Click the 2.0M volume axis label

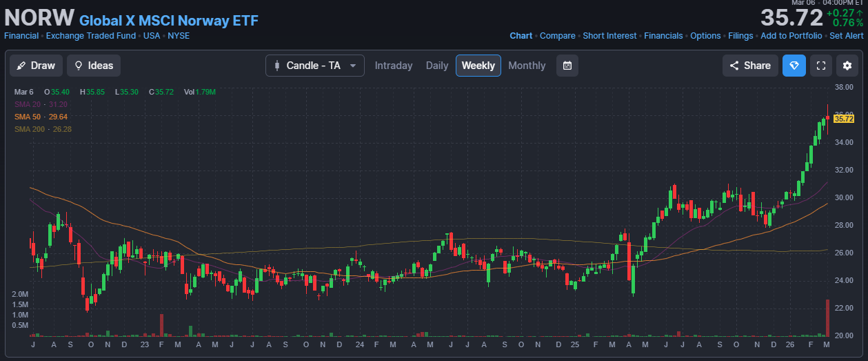(20, 294)
